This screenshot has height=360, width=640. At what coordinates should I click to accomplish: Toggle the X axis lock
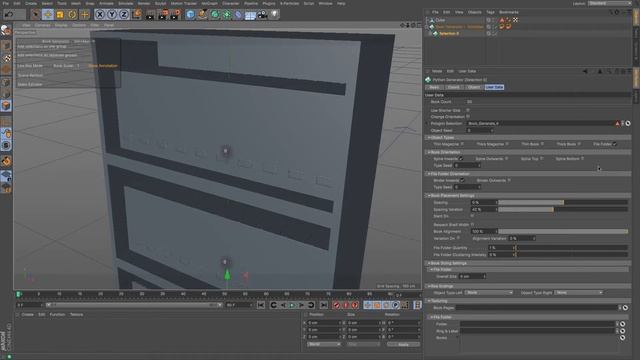pyautogui.click(x=100, y=15)
